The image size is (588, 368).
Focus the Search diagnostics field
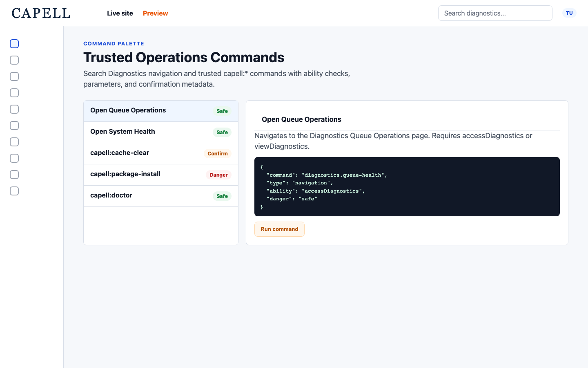(x=495, y=13)
